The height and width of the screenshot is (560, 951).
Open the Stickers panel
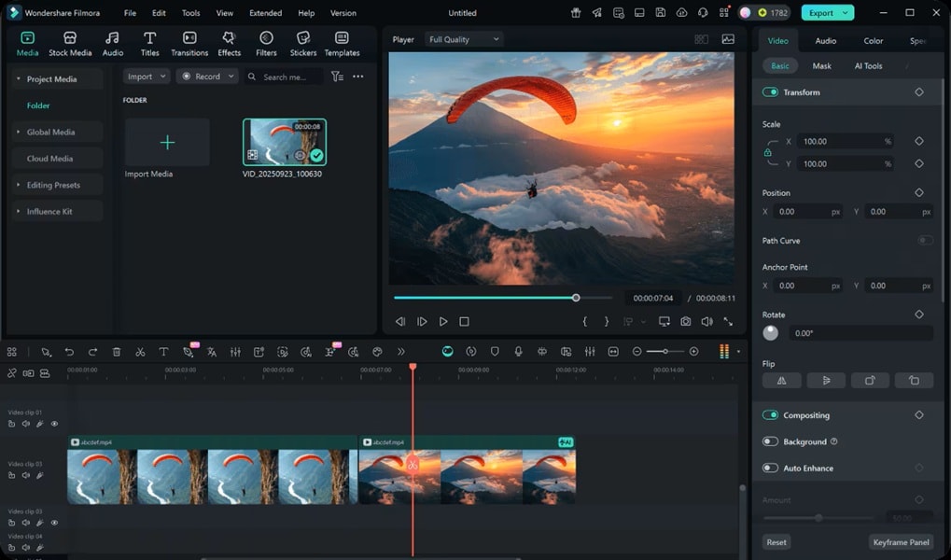(302, 41)
